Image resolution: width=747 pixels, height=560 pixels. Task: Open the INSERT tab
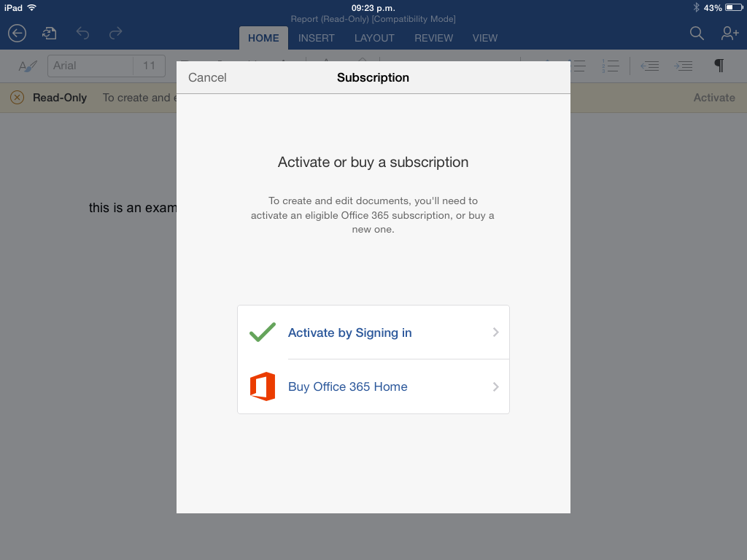[317, 38]
